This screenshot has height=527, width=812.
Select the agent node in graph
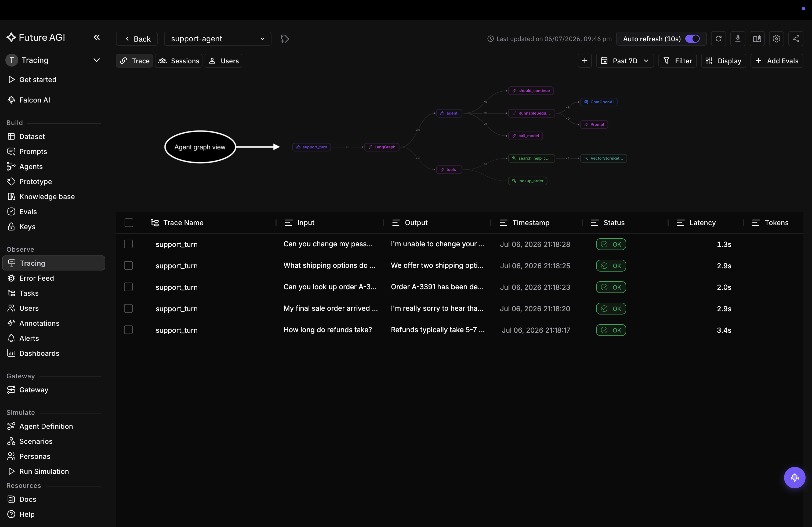pyautogui.click(x=449, y=113)
